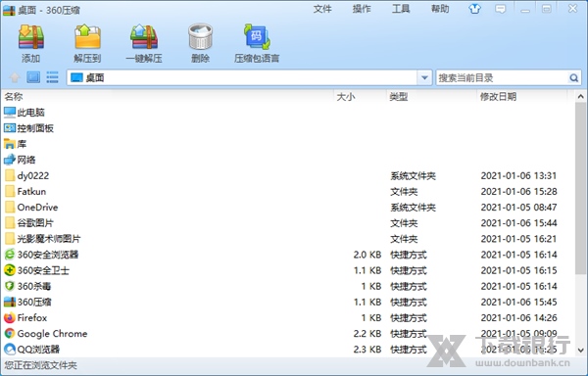Click the 2.0 KB size of 360安全浏览器

[367, 255]
